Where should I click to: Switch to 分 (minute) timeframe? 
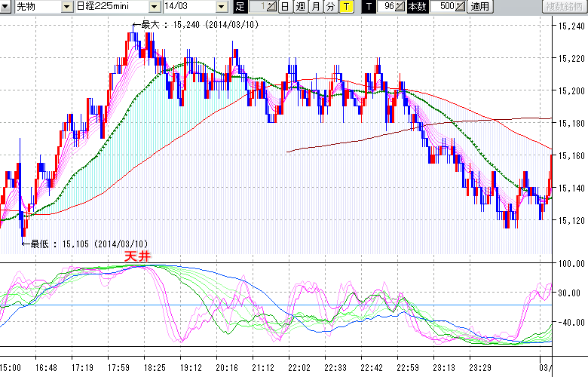(330, 7)
